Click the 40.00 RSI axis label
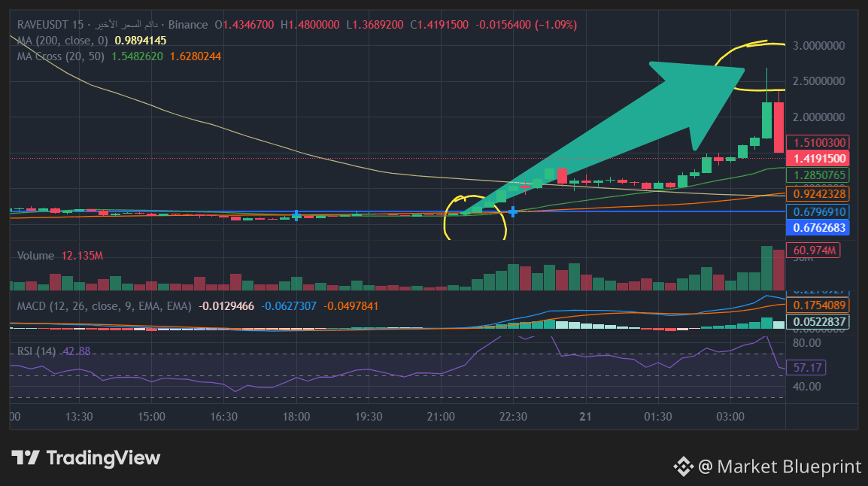 (x=806, y=387)
